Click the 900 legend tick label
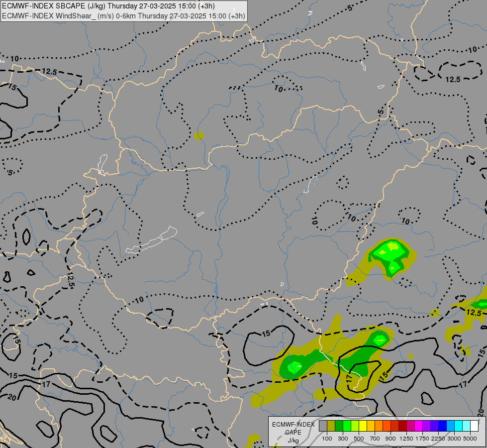The height and width of the screenshot is (448, 487). click(390, 439)
